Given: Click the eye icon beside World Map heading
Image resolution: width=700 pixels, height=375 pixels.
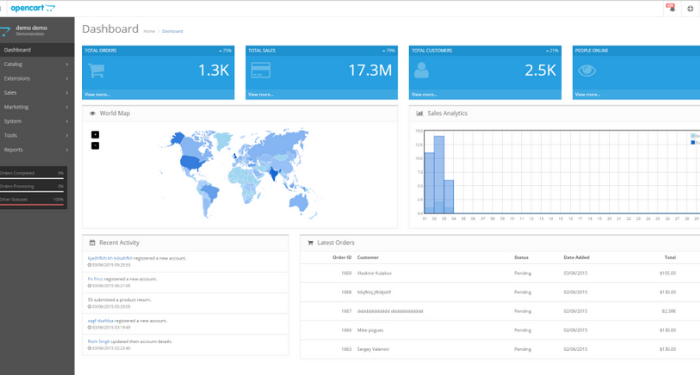Looking at the screenshot, I should (x=92, y=113).
